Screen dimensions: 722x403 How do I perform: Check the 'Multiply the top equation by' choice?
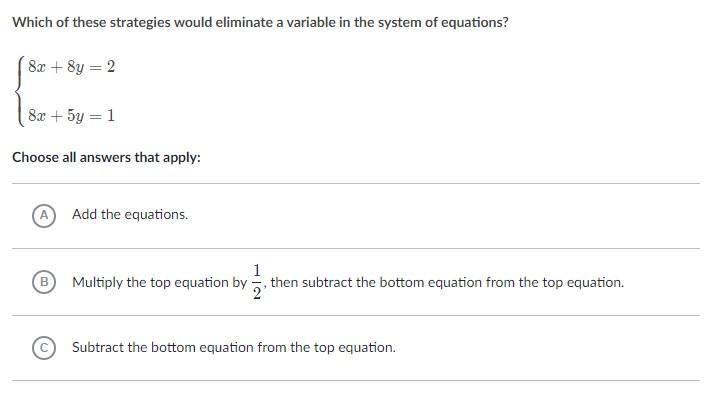[x=159, y=283]
